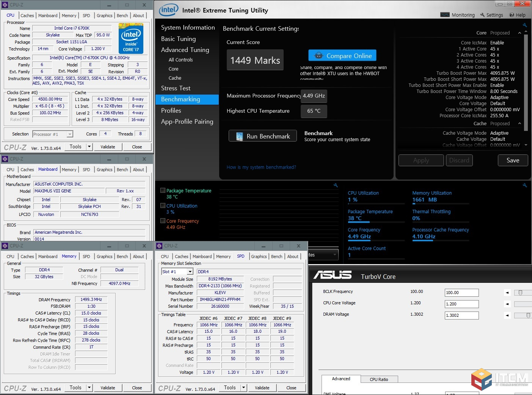Click the Save button in the XTU settings panel
532x395 pixels.
[513, 160]
